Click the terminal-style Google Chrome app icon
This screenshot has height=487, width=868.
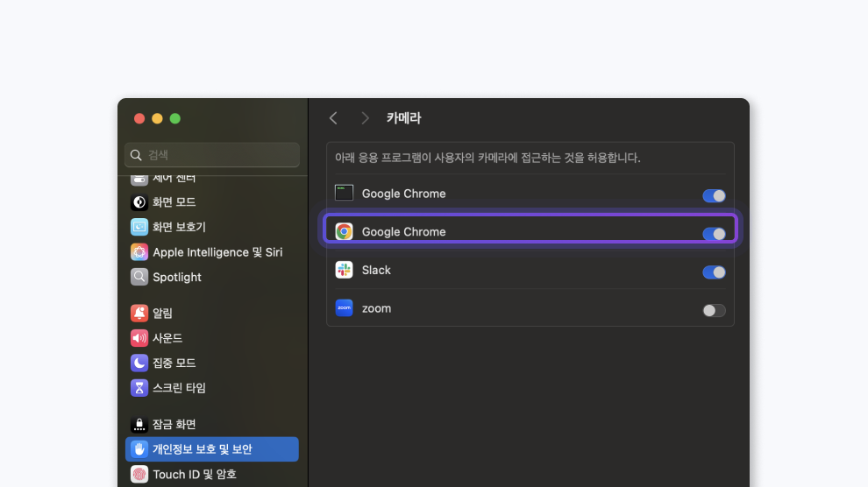point(344,193)
